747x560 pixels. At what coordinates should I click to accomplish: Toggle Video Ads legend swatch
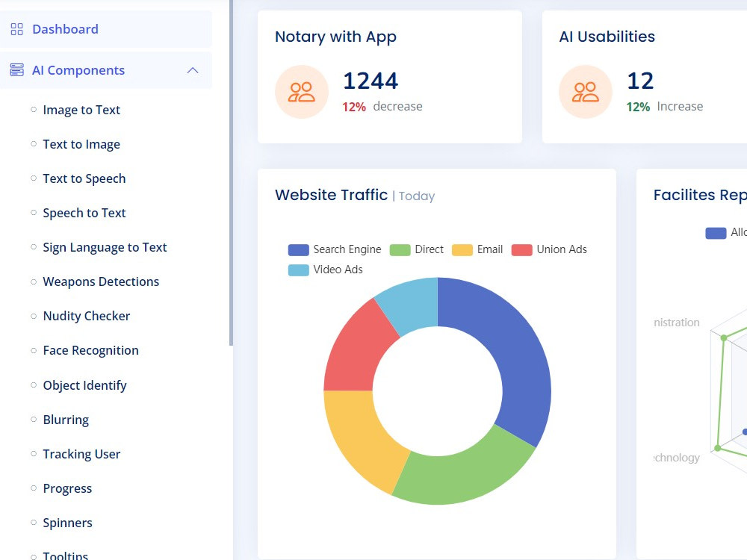click(x=298, y=270)
